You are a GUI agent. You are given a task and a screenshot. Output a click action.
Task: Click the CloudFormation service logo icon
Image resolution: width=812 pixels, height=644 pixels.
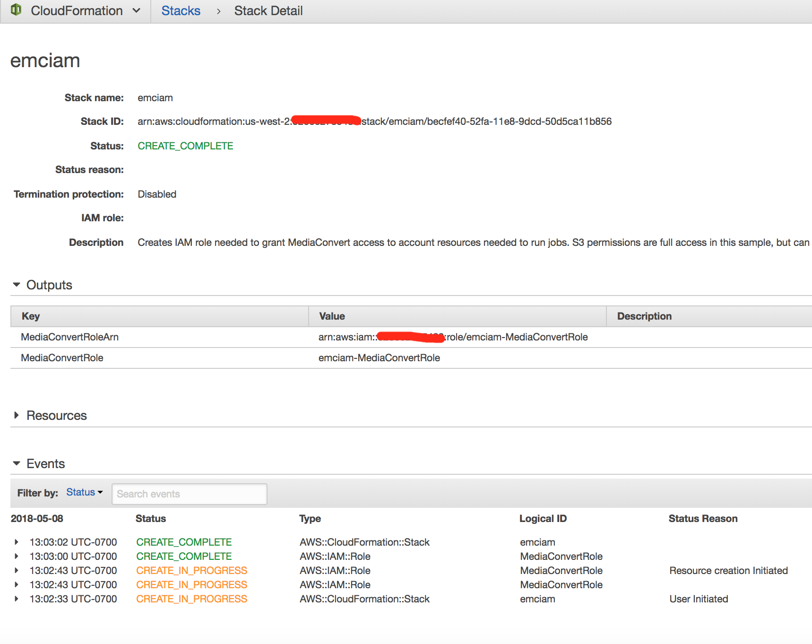16,9
